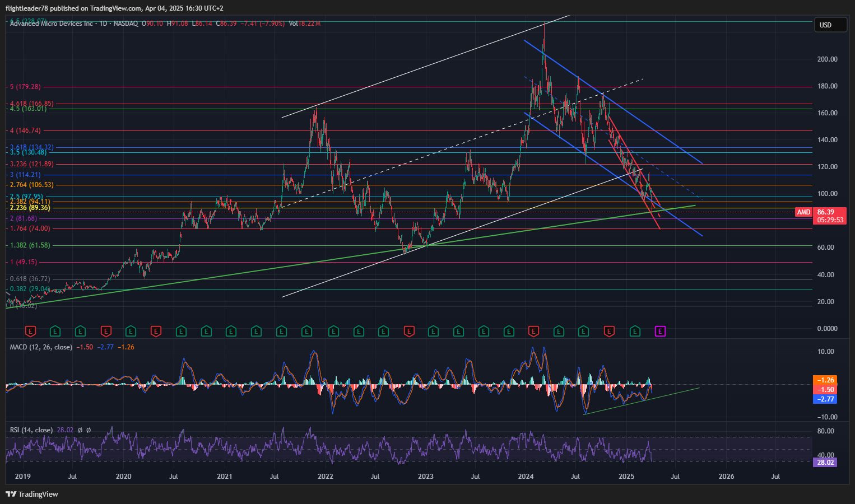Click the 2025 label on the time axis
The height and width of the screenshot is (504, 855).
(x=626, y=477)
